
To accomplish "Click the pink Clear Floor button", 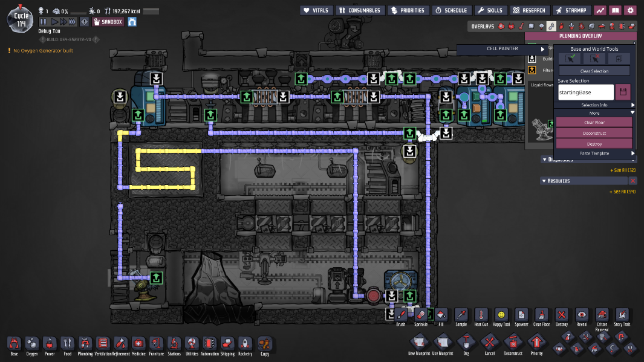I will point(594,122).
